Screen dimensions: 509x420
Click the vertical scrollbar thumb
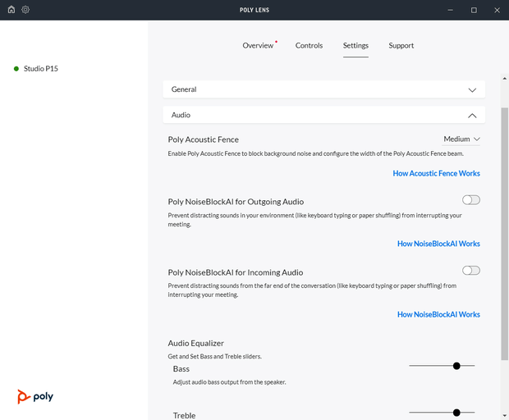click(504, 234)
